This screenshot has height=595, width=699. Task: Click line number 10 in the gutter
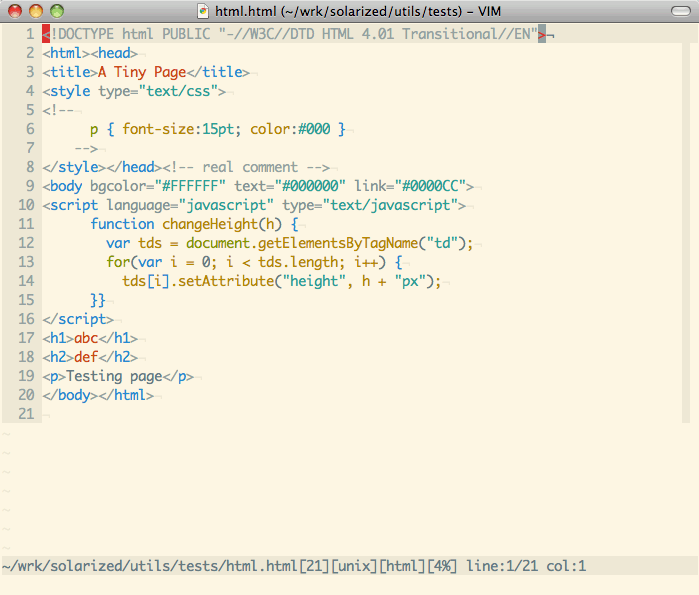click(x=26, y=205)
